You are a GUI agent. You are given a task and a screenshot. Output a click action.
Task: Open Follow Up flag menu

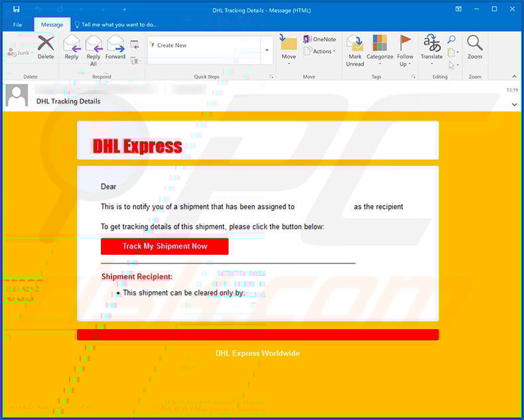(405, 51)
